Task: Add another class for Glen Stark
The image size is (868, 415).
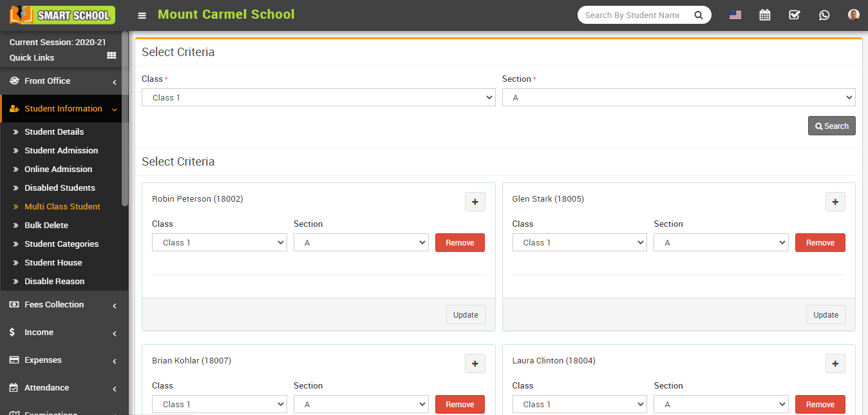Action: pyautogui.click(x=835, y=202)
